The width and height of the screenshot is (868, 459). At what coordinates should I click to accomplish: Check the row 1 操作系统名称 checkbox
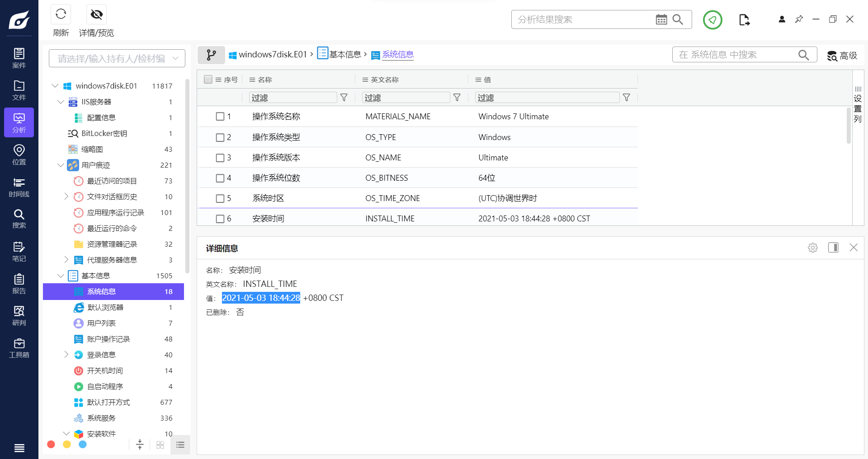[220, 117]
